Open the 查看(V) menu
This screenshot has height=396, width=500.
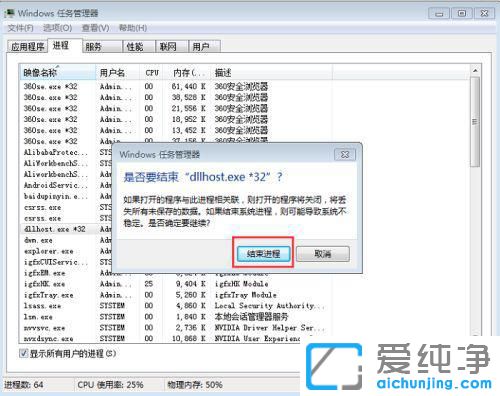click(x=96, y=28)
